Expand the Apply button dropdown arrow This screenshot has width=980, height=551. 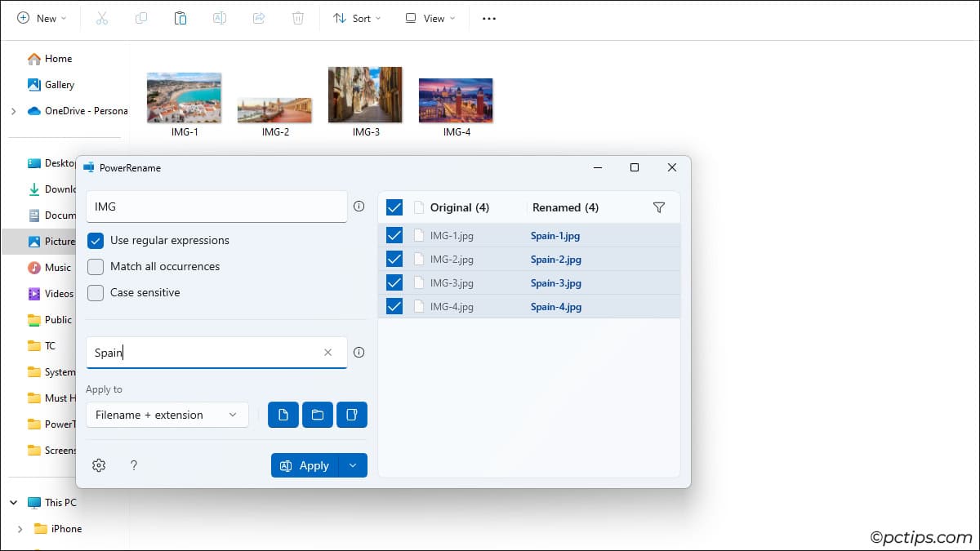click(353, 465)
